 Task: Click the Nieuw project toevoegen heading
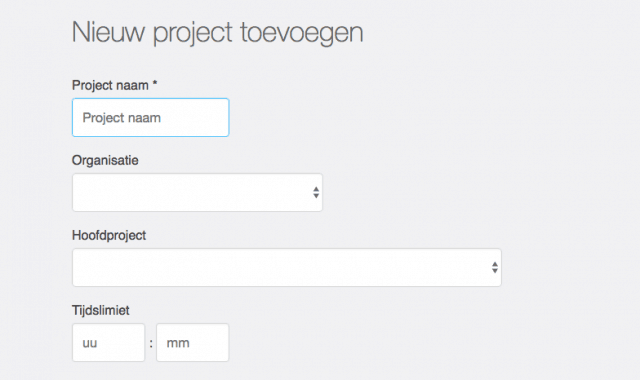pyautogui.click(x=218, y=33)
